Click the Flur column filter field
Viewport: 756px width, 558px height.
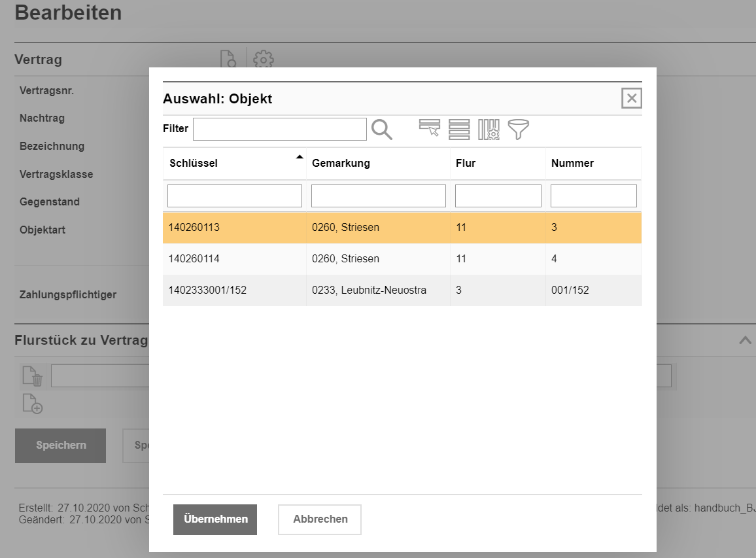click(x=498, y=196)
